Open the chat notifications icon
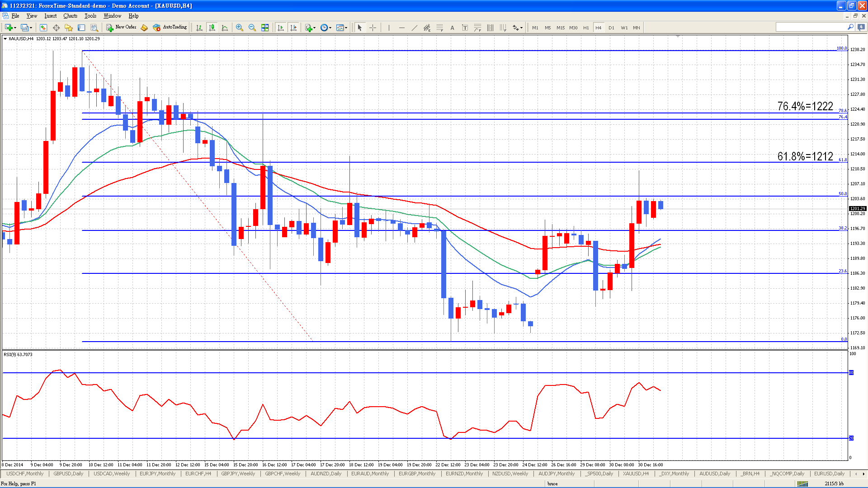The image size is (868, 488). tap(861, 28)
